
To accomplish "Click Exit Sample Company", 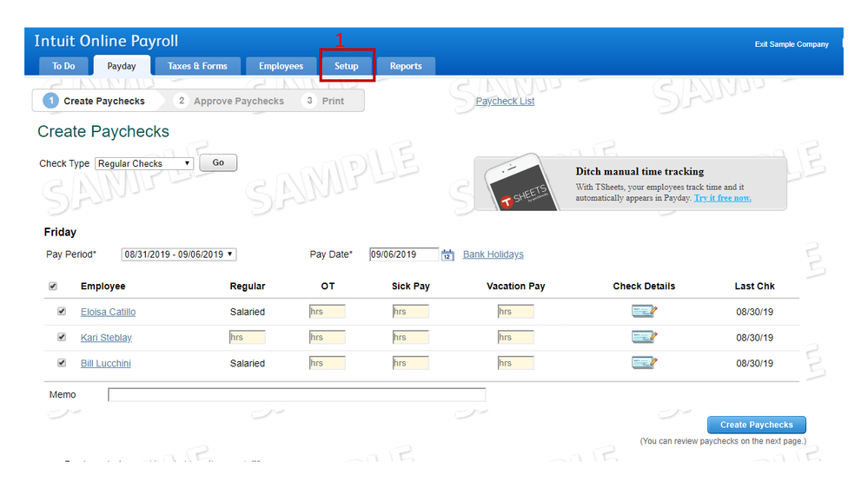I will click(792, 44).
